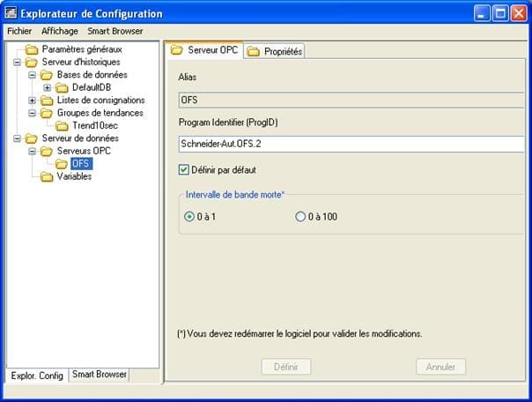Collapse the Serveur de données node
532x402 pixels.
tap(17, 138)
